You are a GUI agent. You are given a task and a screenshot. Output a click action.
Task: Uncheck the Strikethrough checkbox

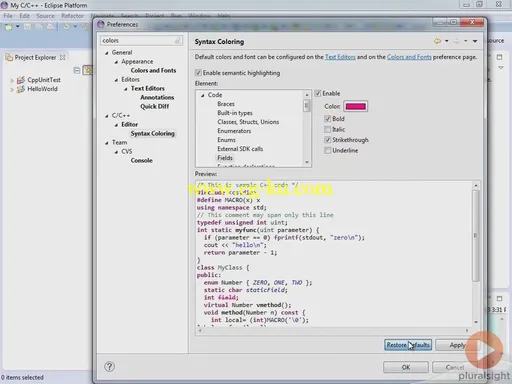coord(327,140)
